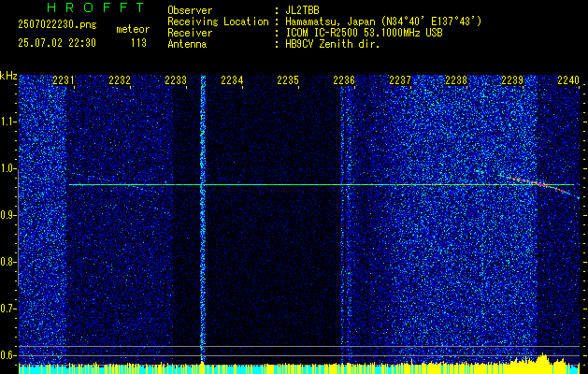Click the HROFFT title text

[x=95, y=7]
